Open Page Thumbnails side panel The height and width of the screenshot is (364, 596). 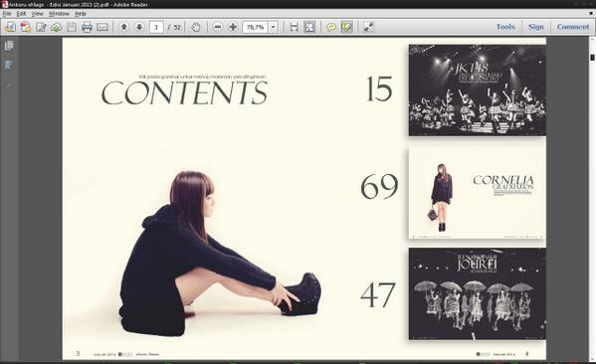tap(9, 46)
